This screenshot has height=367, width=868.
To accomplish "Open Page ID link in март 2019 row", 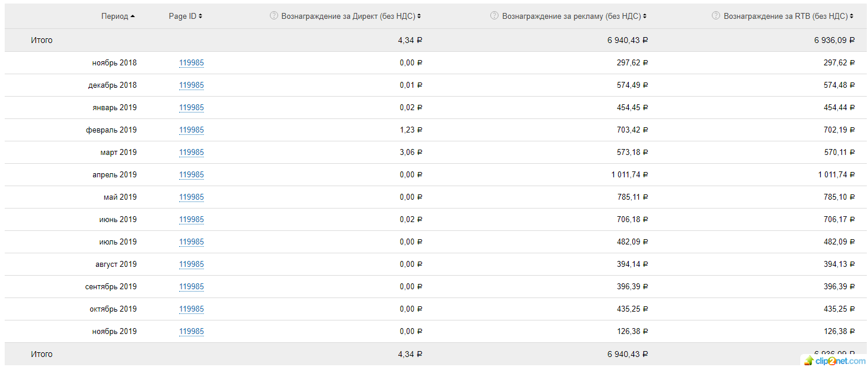I will point(192,153).
